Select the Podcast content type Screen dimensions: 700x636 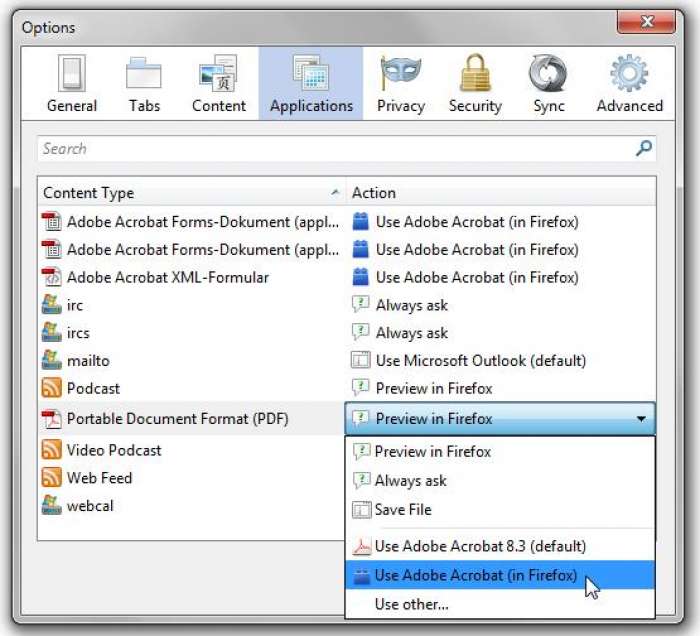(x=93, y=388)
